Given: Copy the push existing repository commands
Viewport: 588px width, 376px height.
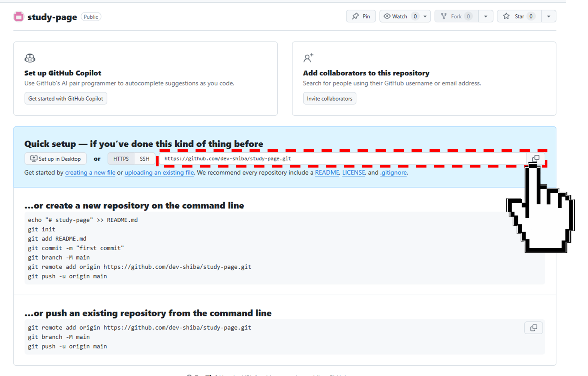Looking at the screenshot, I should tap(533, 328).
